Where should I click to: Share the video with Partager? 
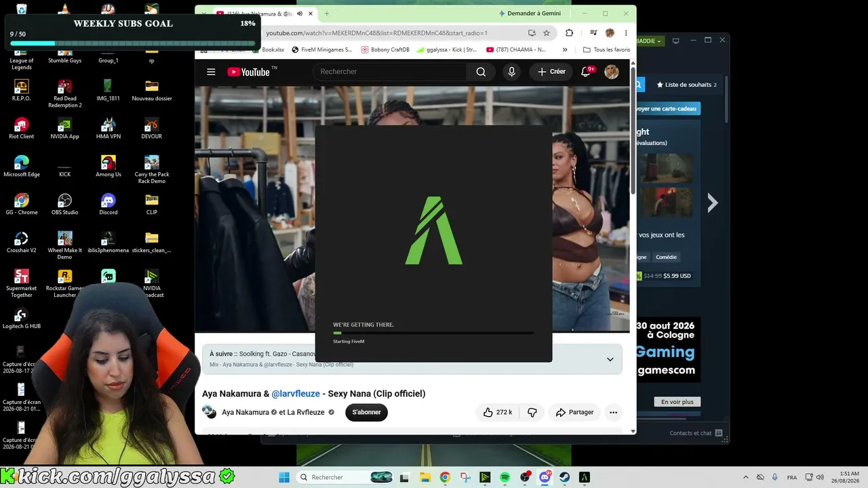(x=574, y=412)
